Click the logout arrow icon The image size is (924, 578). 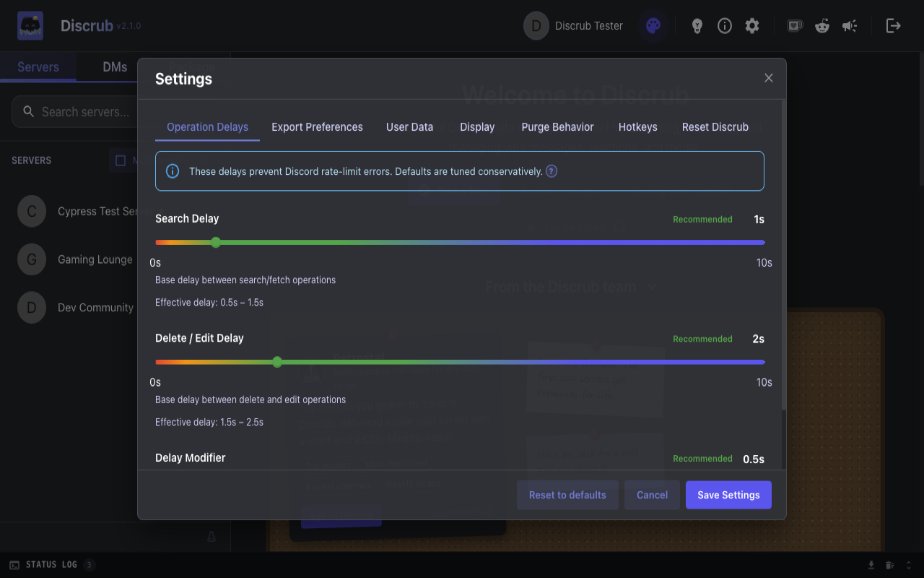click(894, 26)
